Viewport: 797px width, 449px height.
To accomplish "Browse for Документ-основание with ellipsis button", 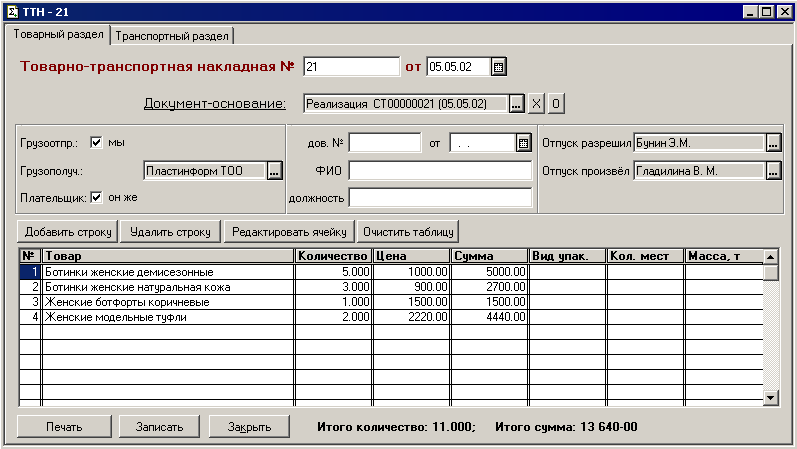I will [x=516, y=103].
